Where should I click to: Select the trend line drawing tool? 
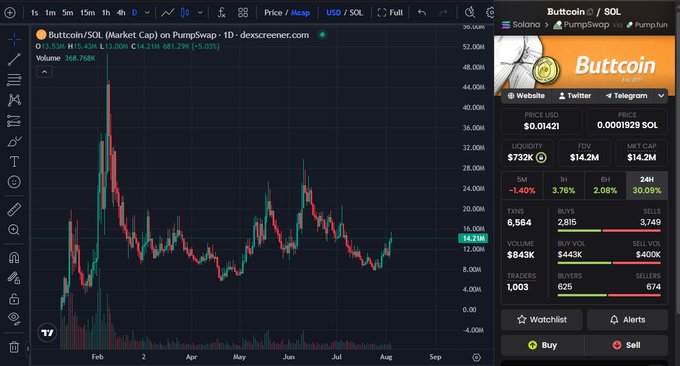pyautogui.click(x=14, y=59)
